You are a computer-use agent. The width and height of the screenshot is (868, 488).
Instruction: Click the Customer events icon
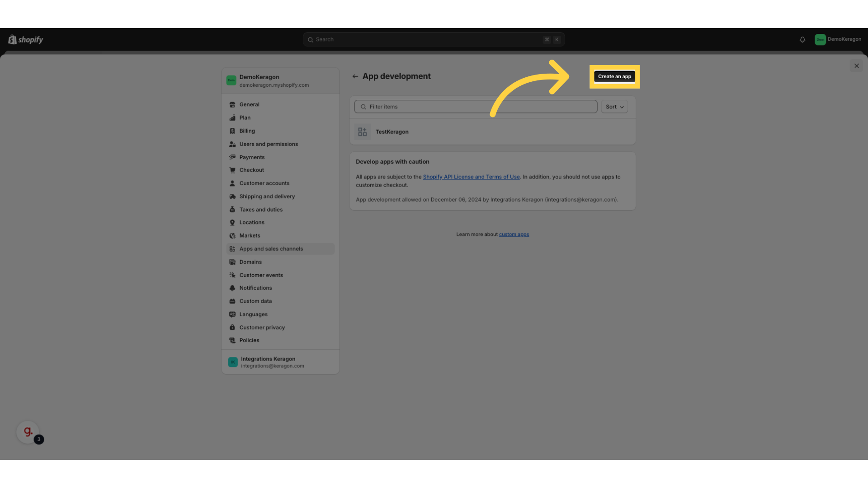pyautogui.click(x=232, y=275)
